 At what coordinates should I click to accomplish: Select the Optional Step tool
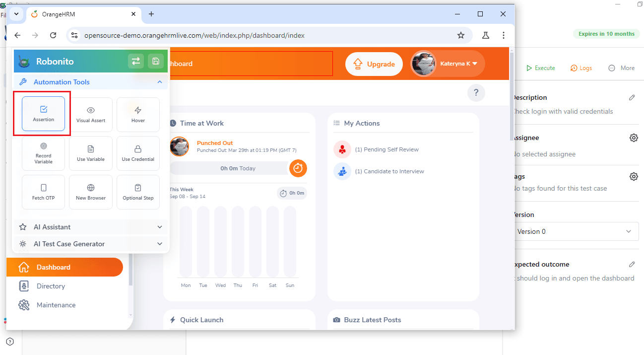point(138,192)
